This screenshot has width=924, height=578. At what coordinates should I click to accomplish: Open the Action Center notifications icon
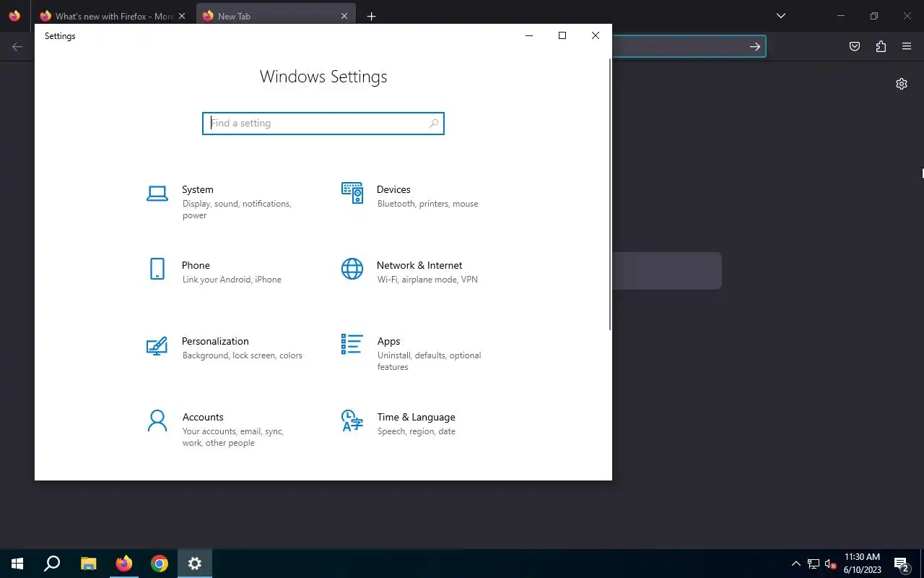click(901, 564)
